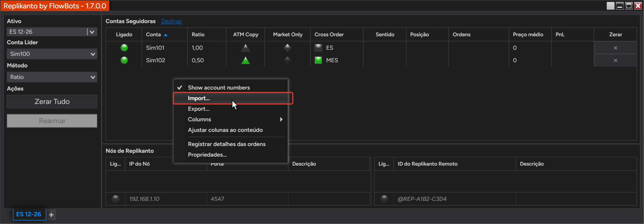Click the Cross Order column header
The height and width of the screenshot is (224, 644).
[337, 34]
